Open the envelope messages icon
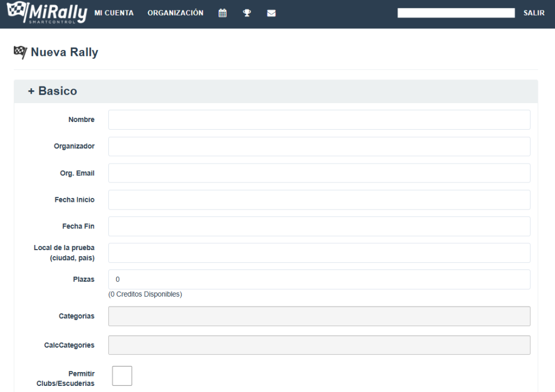This screenshot has height=392, width=555. (271, 13)
